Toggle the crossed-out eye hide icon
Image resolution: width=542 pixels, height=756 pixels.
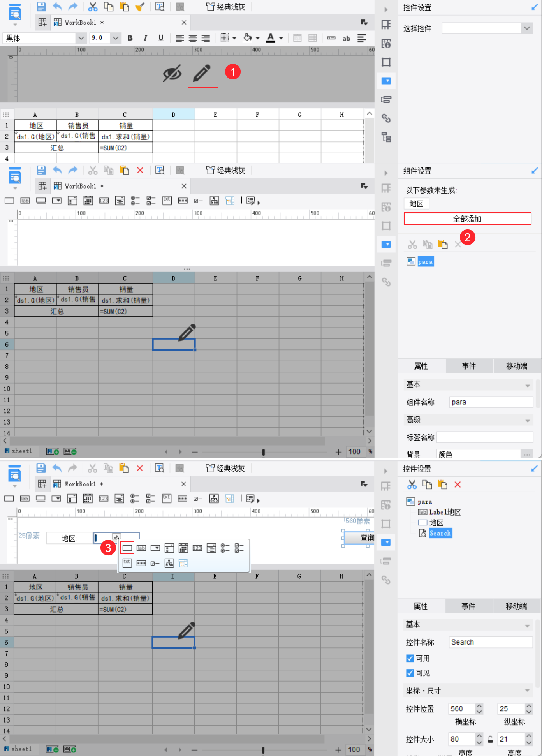point(172,73)
